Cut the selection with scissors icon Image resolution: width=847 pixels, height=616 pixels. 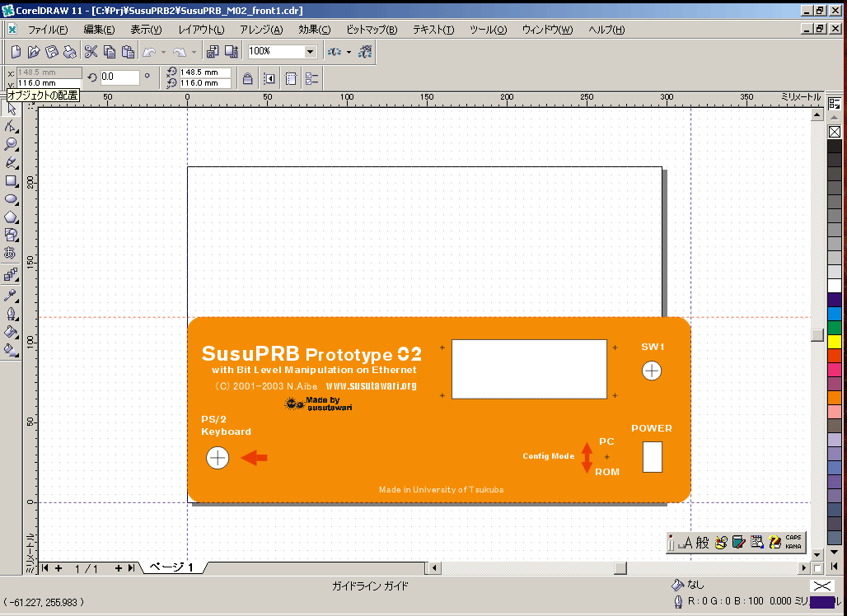point(91,52)
